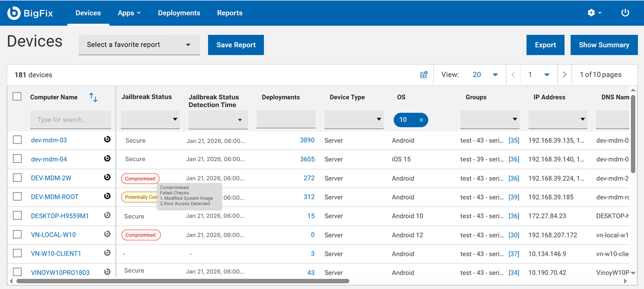Viewport: 644px width, 289px height.
Task: Open the Jailbreak Status filter dropdown
Action: pyautogui.click(x=150, y=119)
